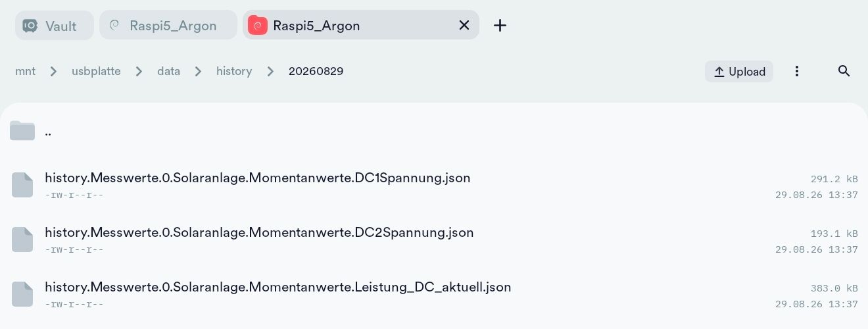
Task: Select Leistung_DC_aktuell.json file
Action: pos(434,295)
